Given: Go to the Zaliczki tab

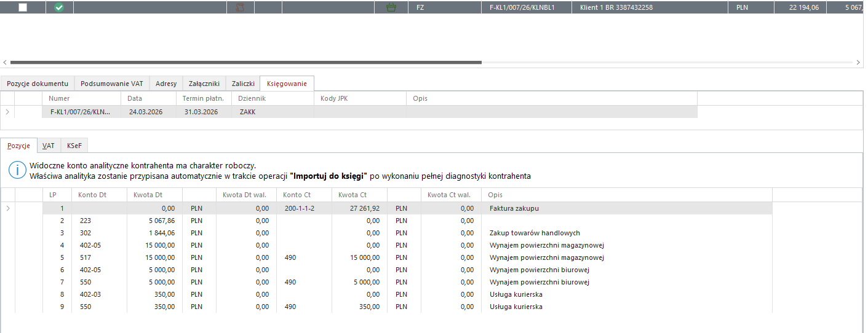Looking at the screenshot, I should pos(243,84).
